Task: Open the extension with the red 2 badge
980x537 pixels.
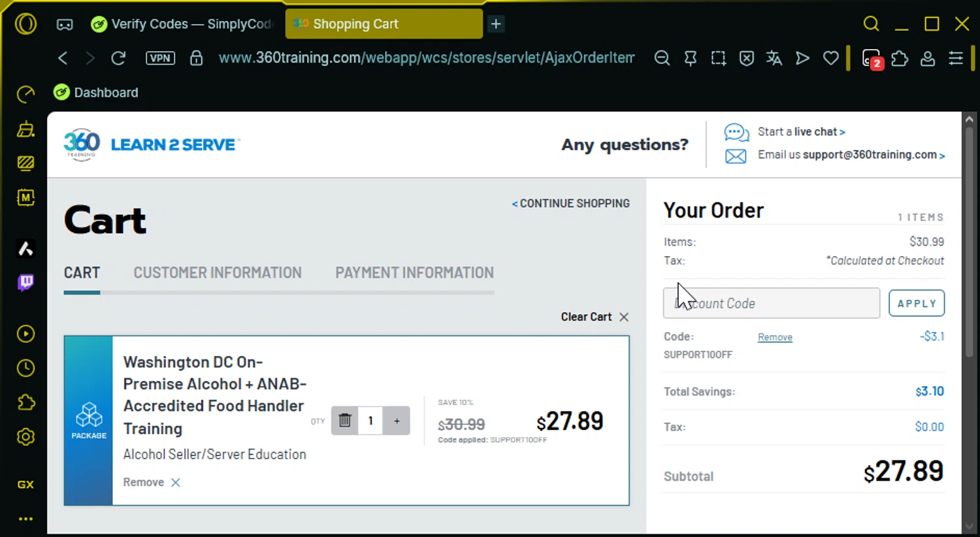Action: point(872,59)
